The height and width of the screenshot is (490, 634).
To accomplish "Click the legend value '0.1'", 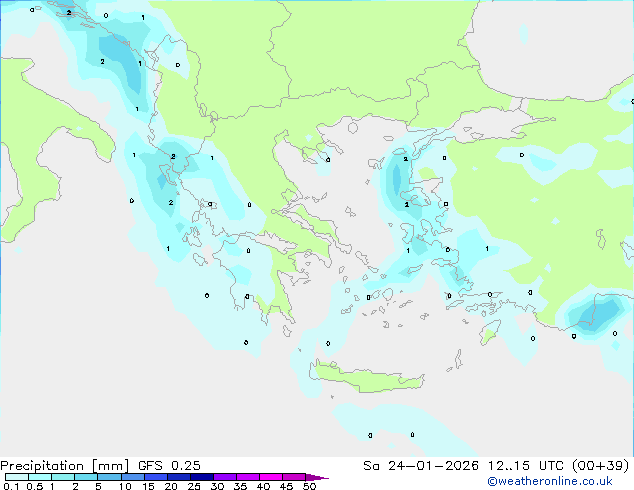I will 11,486.
